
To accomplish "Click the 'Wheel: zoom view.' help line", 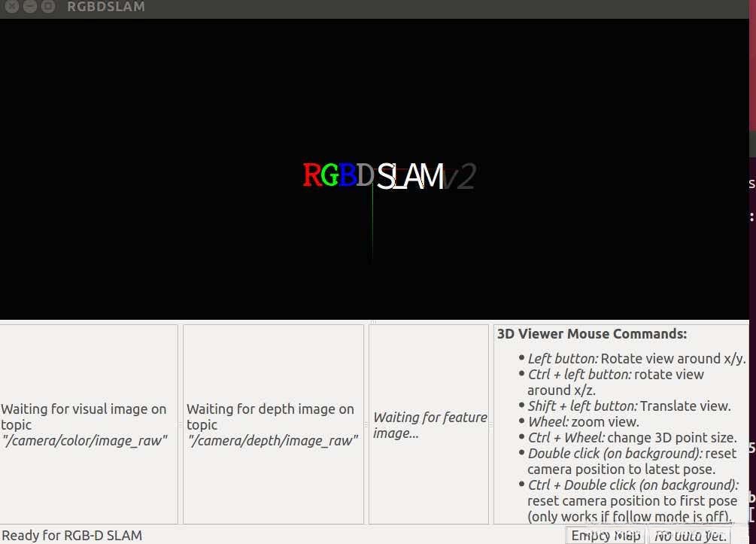I will click(584, 422).
